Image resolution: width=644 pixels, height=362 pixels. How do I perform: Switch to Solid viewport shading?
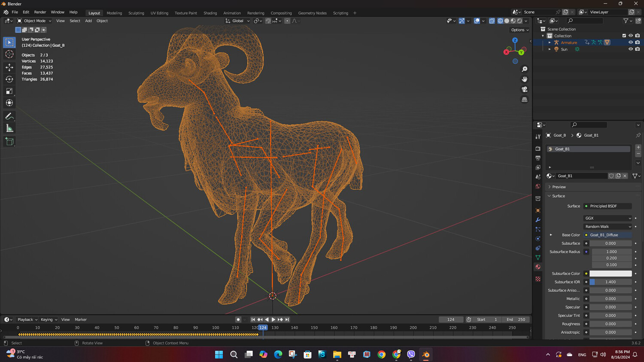507,21
